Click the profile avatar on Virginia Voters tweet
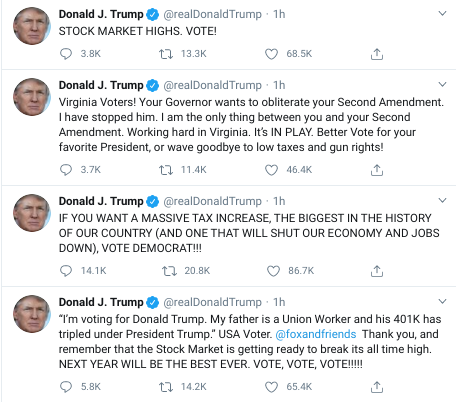 coord(32,97)
